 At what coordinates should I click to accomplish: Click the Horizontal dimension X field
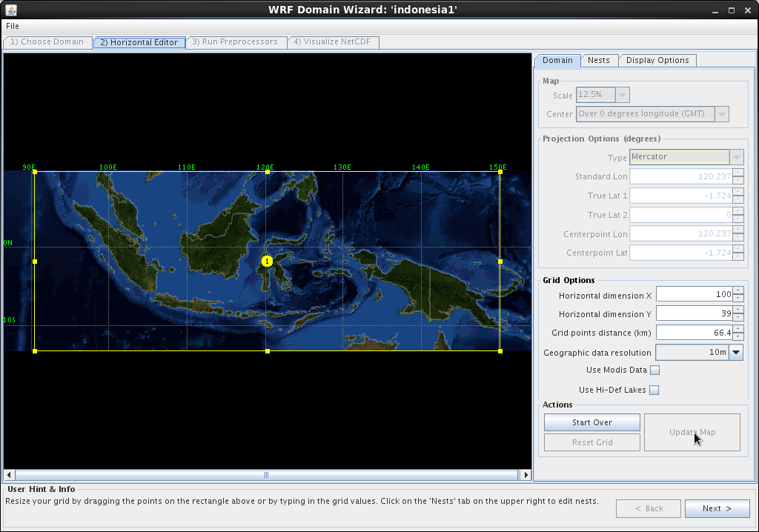[694, 294]
